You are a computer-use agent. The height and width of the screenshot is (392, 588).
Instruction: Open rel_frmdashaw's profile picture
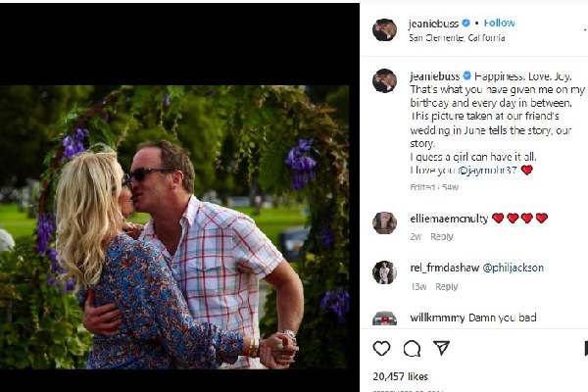(384, 271)
